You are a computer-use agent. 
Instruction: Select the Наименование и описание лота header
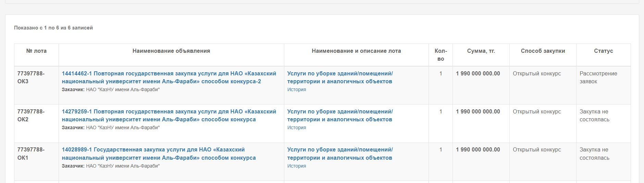coord(356,51)
